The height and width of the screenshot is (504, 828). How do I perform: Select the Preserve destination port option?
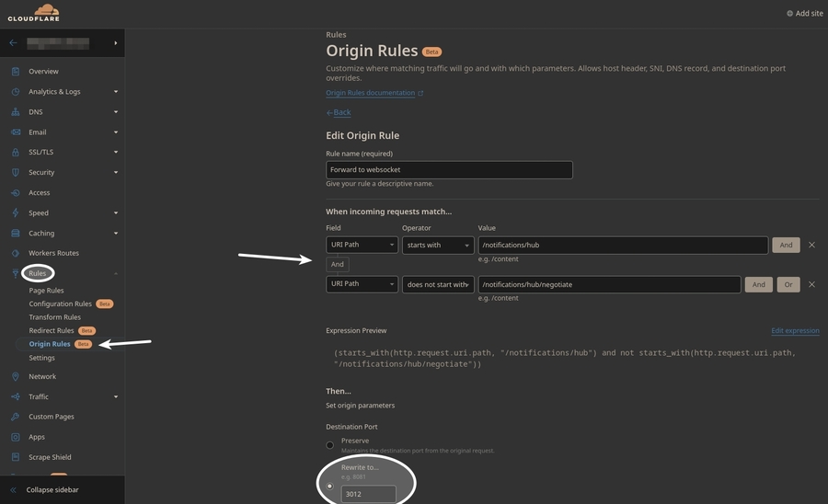point(330,445)
